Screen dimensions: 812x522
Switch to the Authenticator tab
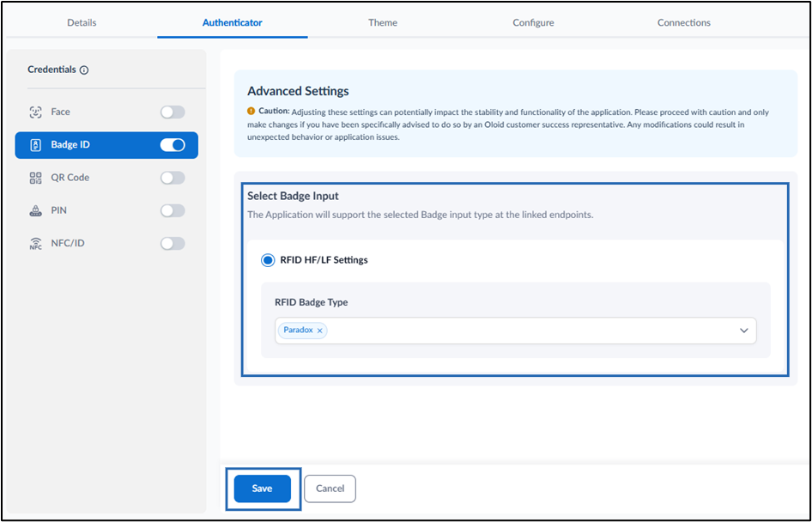pos(232,23)
